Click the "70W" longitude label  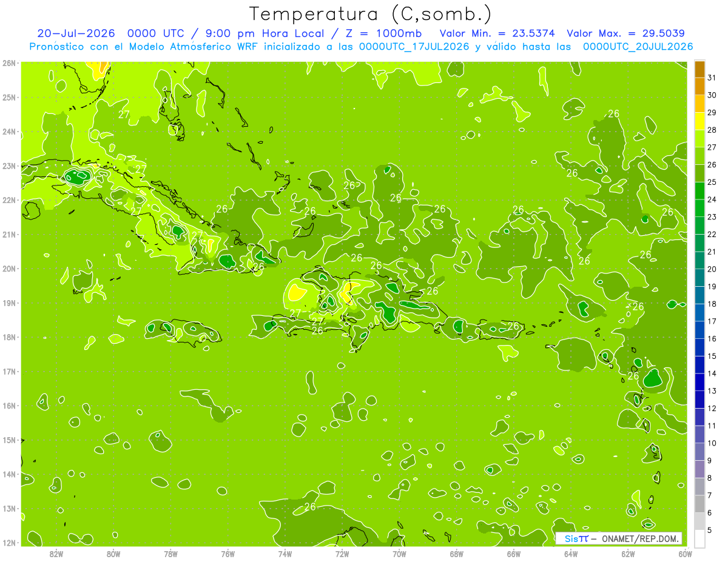399,554
